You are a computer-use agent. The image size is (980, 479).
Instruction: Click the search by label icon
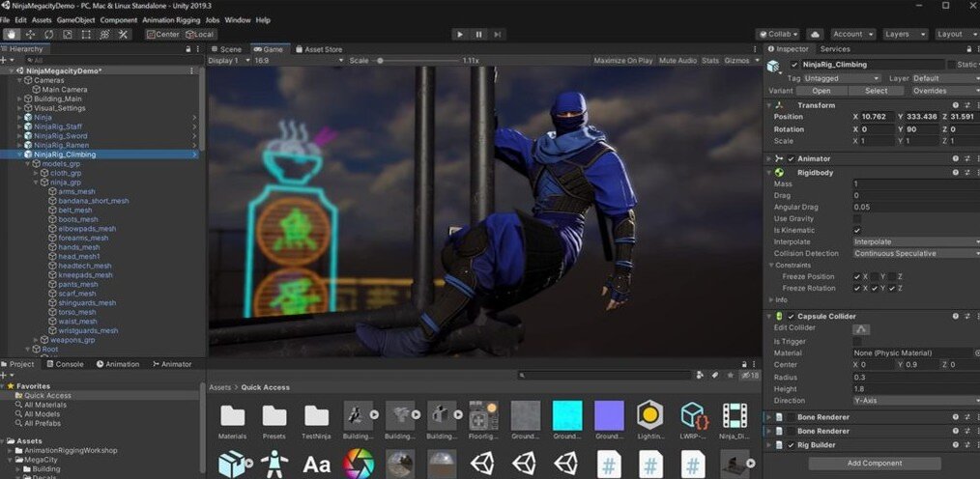click(x=714, y=375)
